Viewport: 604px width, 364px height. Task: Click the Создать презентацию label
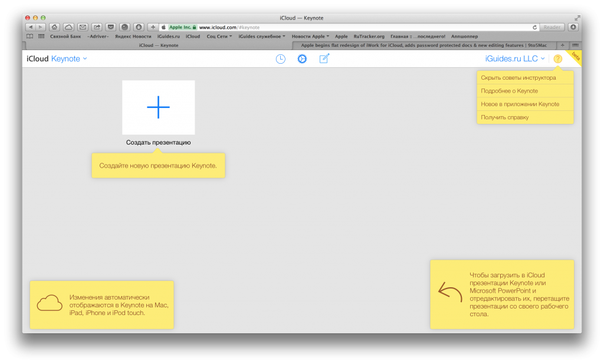click(158, 143)
